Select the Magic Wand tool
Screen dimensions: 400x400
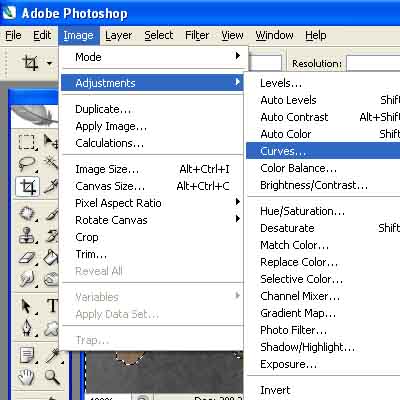[51, 163]
